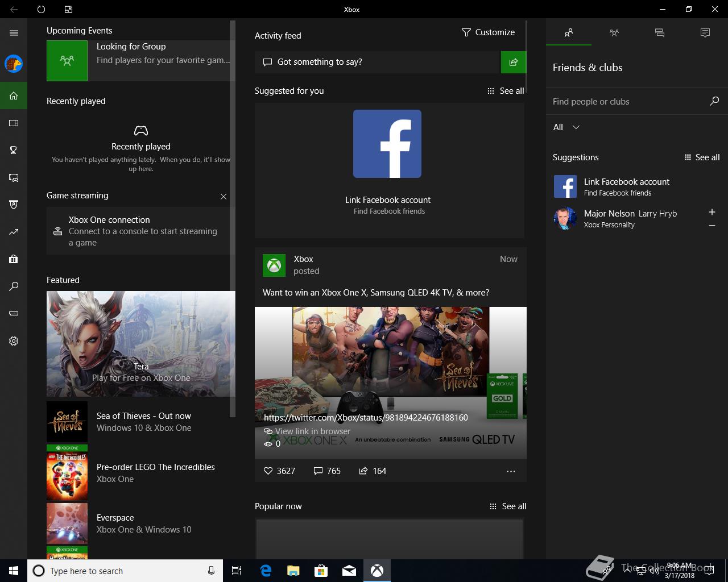Click Link Facebook account card in feed

[389, 171]
